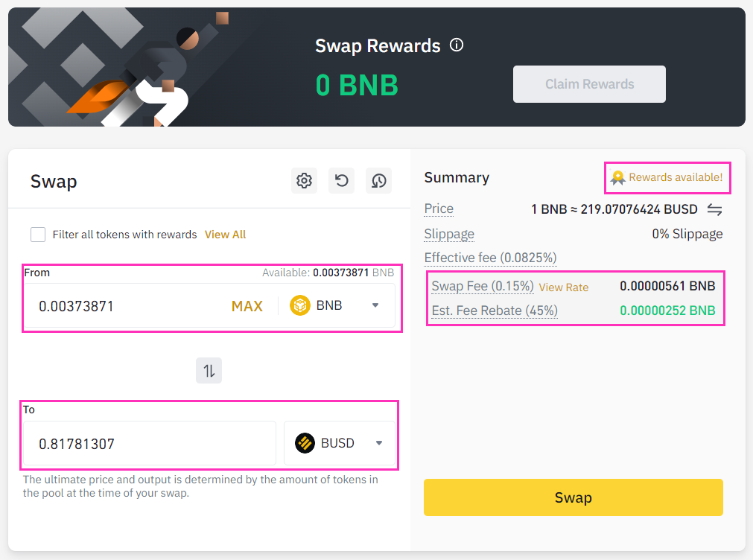Open the View All tokens link
The height and width of the screenshot is (560, 753).
[x=225, y=234]
